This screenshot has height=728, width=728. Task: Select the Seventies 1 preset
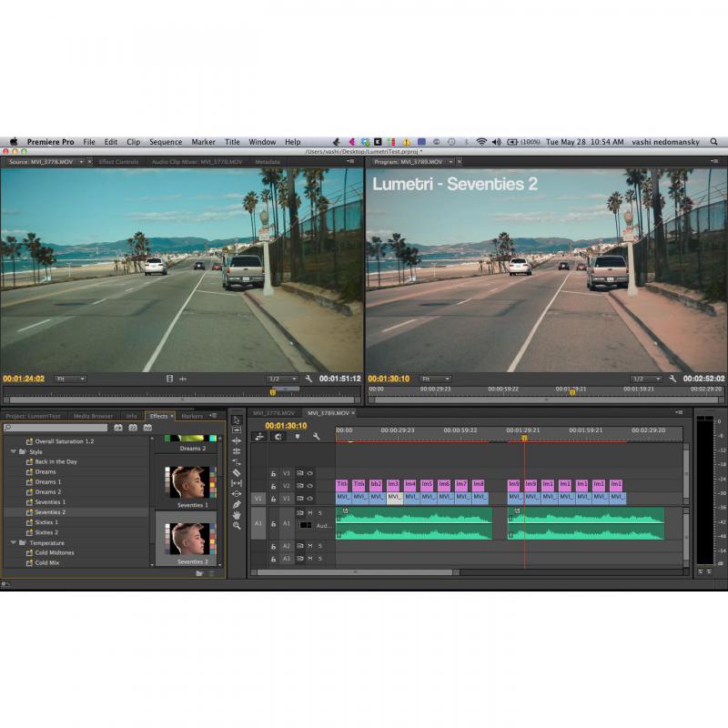pos(50,502)
